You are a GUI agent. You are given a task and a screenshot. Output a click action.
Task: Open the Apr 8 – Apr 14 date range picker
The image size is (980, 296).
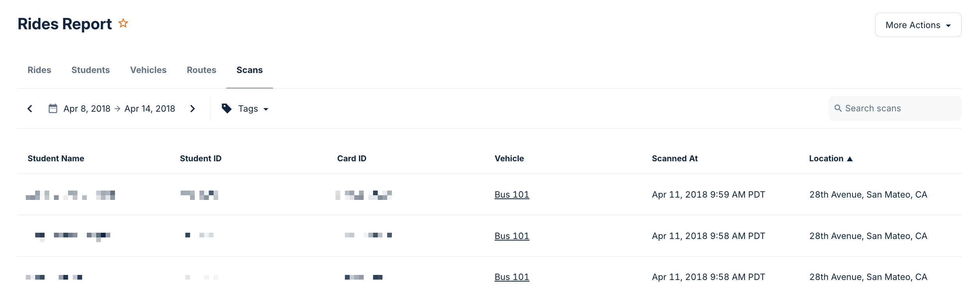coord(119,109)
